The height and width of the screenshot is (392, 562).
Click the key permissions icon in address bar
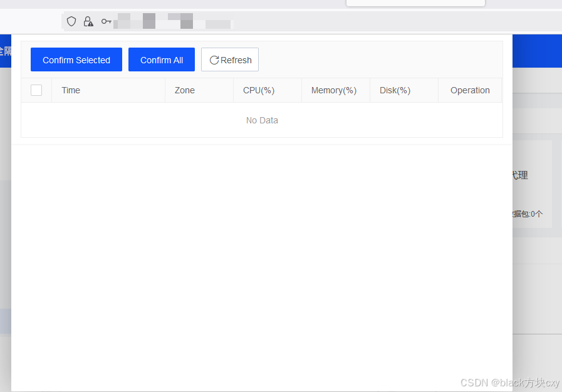click(x=106, y=21)
